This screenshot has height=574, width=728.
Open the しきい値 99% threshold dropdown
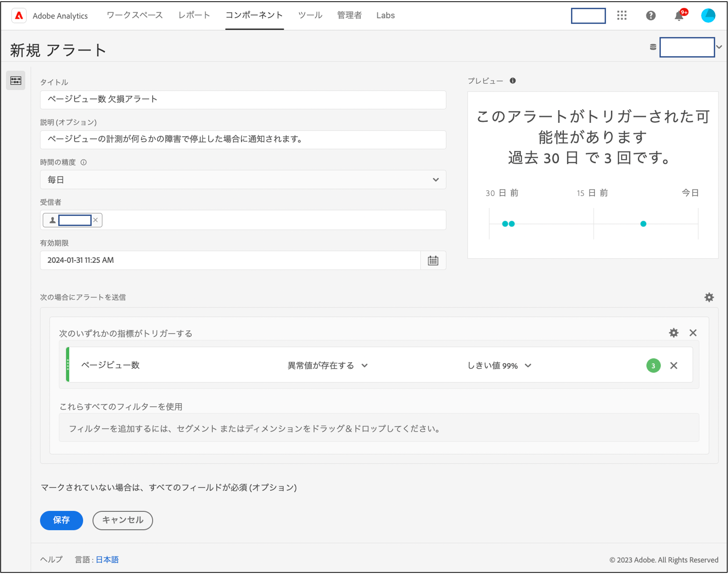[x=499, y=366]
